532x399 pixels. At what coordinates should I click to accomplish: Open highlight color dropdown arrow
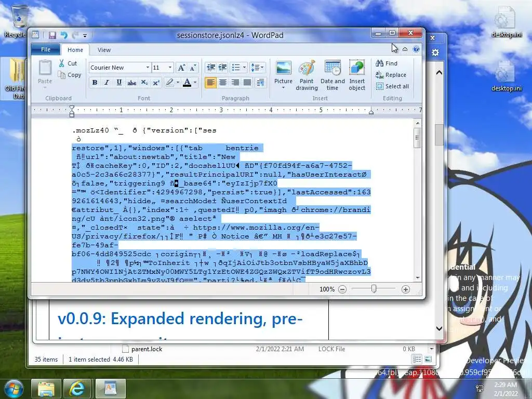178,83
